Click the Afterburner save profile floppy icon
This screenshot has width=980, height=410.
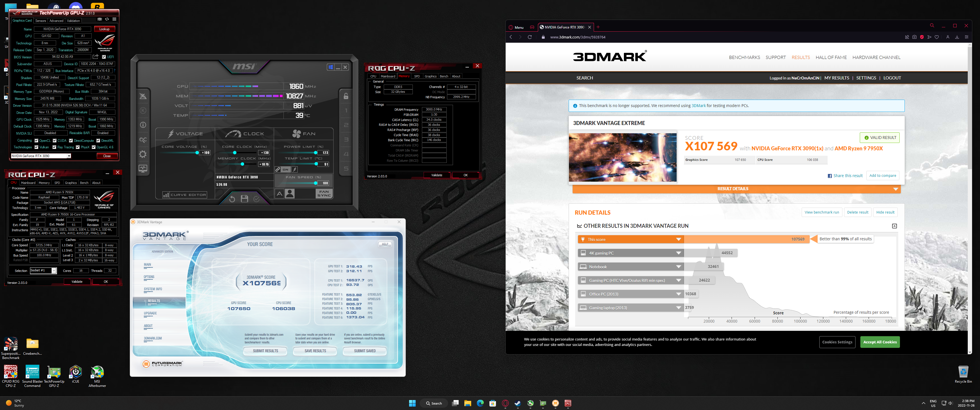(x=245, y=198)
